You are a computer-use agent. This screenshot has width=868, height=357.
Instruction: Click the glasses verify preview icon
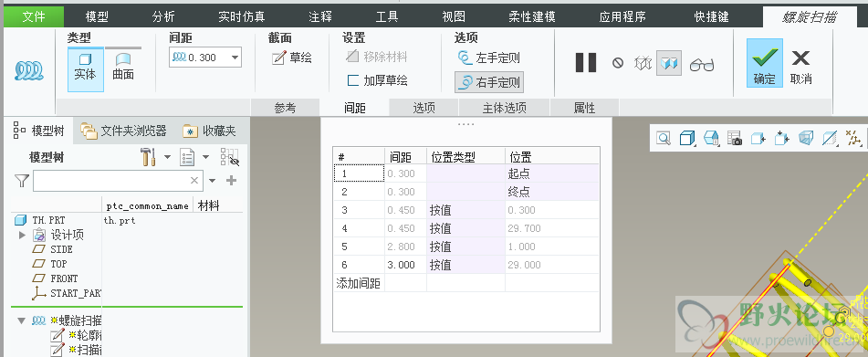702,66
